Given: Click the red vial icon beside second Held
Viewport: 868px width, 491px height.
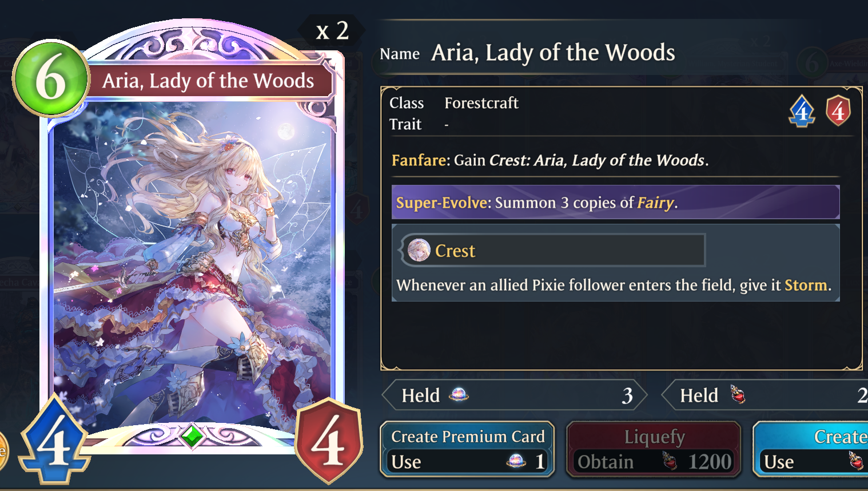Looking at the screenshot, I should (x=738, y=394).
